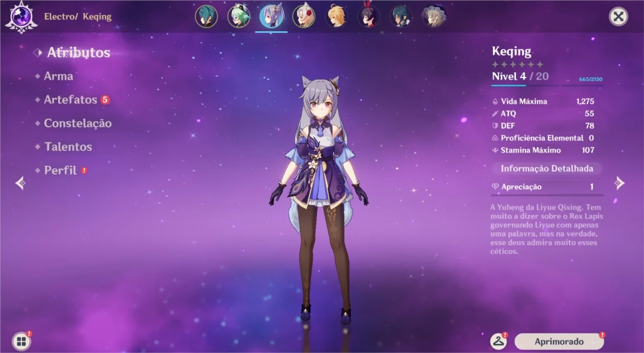
Task: Click the Proficiência Elemental icon
Action: point(495,138)
